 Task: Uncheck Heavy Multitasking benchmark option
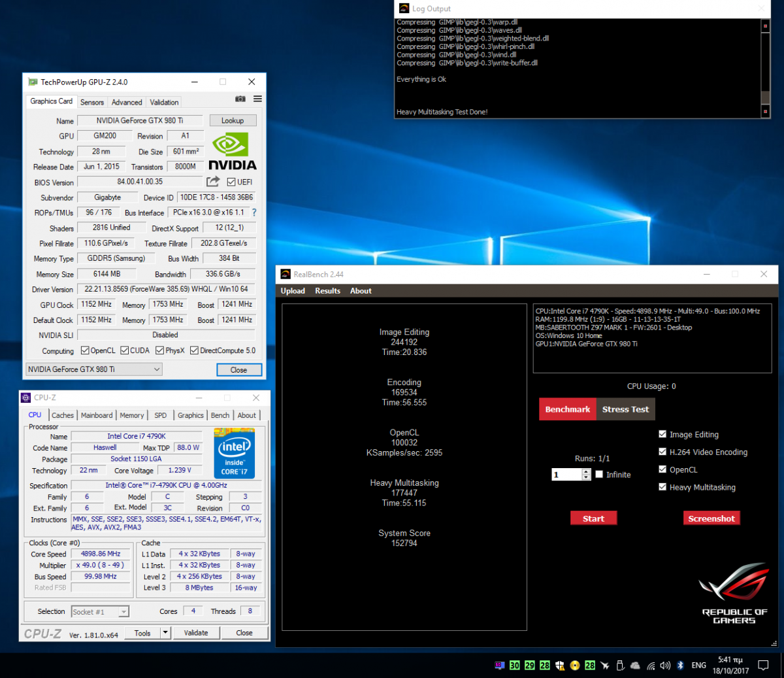[x=662, y=487]
